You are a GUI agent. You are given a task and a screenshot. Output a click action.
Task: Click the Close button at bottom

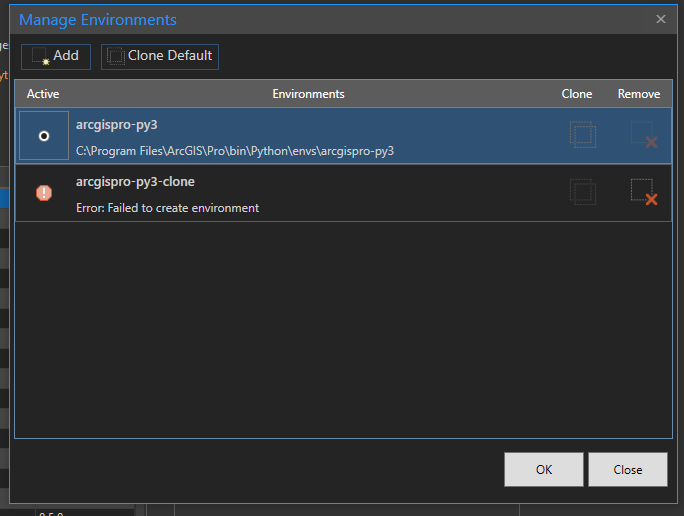click(628, 469)
